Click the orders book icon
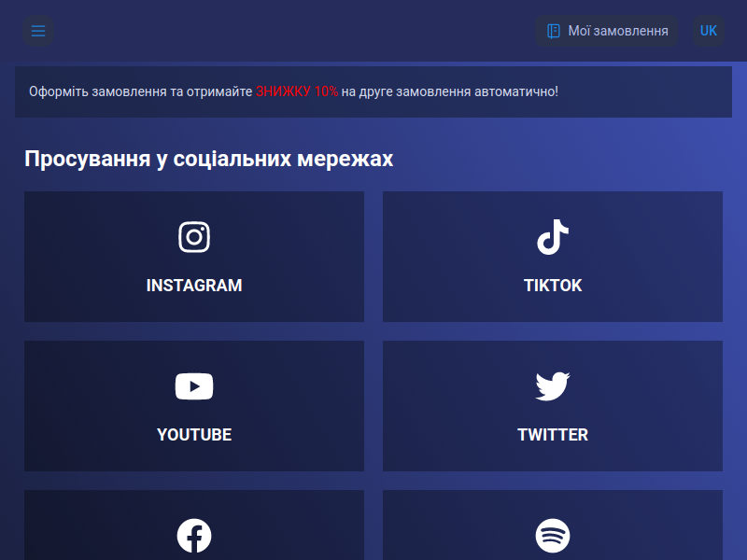 coord(553,31)
